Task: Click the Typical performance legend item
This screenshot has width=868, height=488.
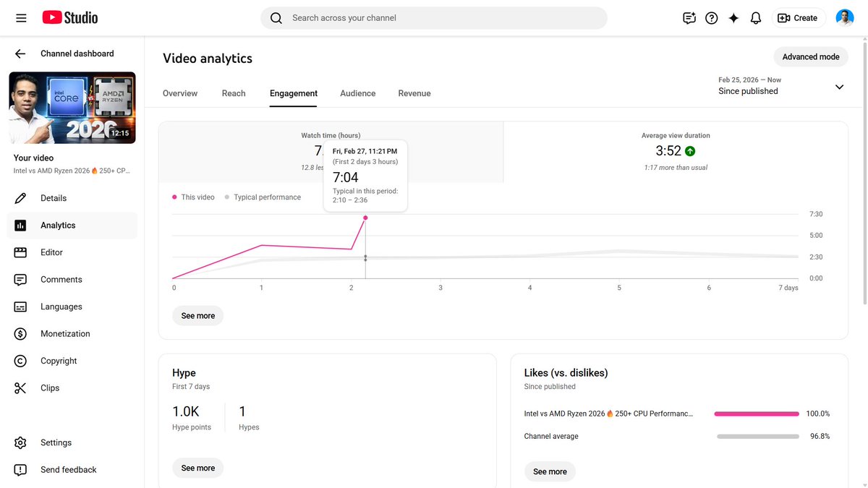Action: pos(263,197)
